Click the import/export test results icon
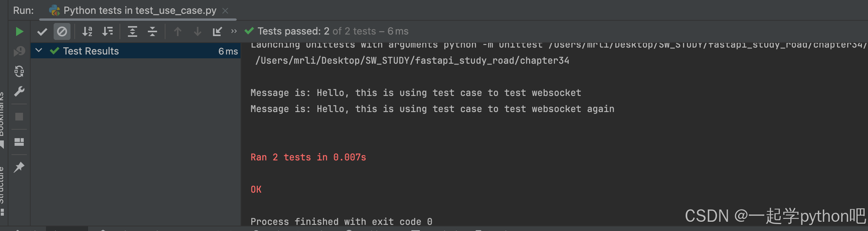This screenshot has height=231, width=868. pyautogui.click(x=217, y=31)
